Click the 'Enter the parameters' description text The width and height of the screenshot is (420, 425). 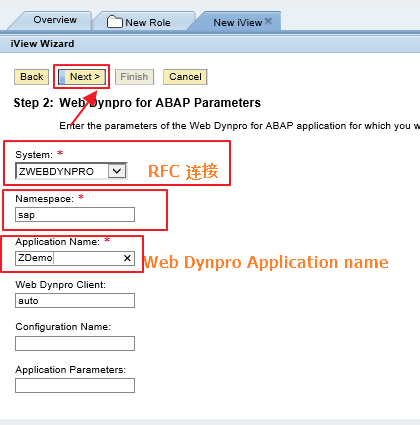pos(239,126)
